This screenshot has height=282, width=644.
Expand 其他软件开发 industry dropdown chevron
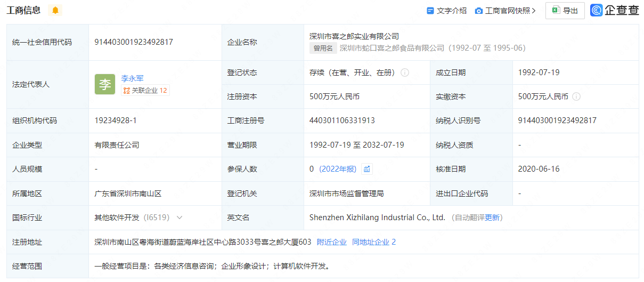pos(180,217)
